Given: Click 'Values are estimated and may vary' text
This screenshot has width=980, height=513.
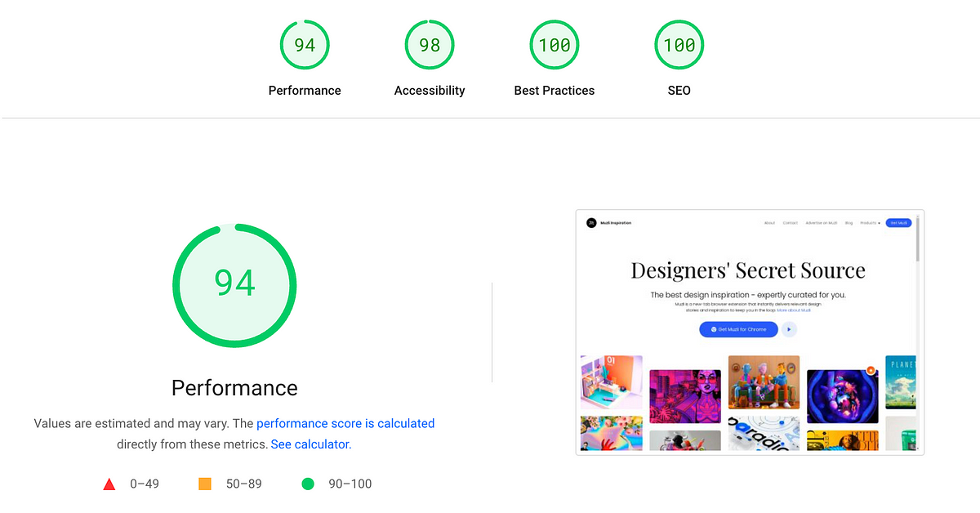Looking at the screenshot, I should click(131, 423).
